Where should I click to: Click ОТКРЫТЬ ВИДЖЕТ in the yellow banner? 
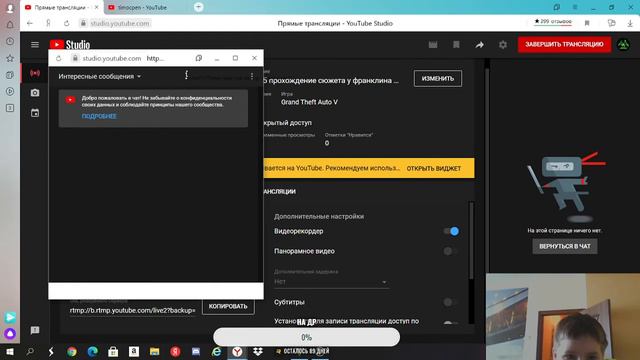pyautogui.click(x=434, y=168)
